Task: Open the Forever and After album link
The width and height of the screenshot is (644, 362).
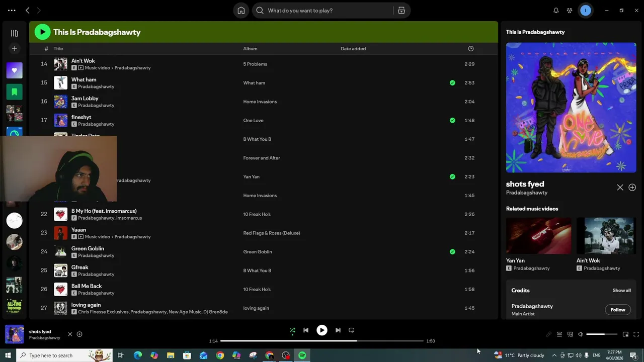Action: point(262,158)
